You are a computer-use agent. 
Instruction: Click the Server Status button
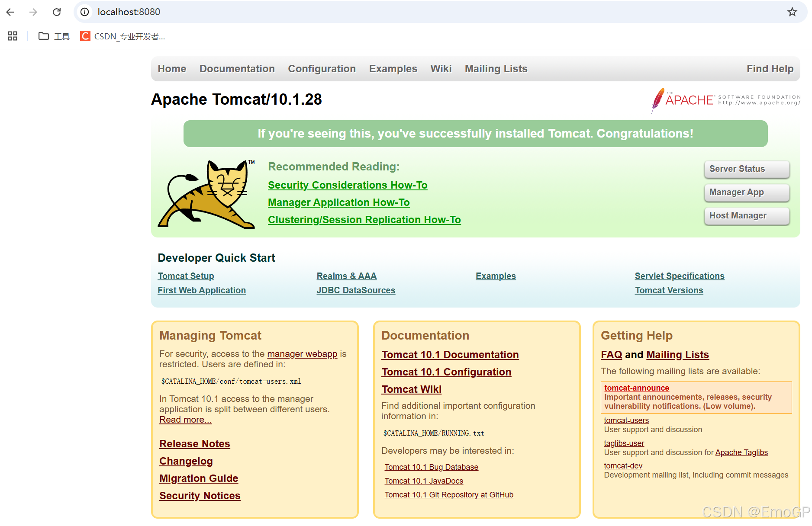(x=747, y=169)
